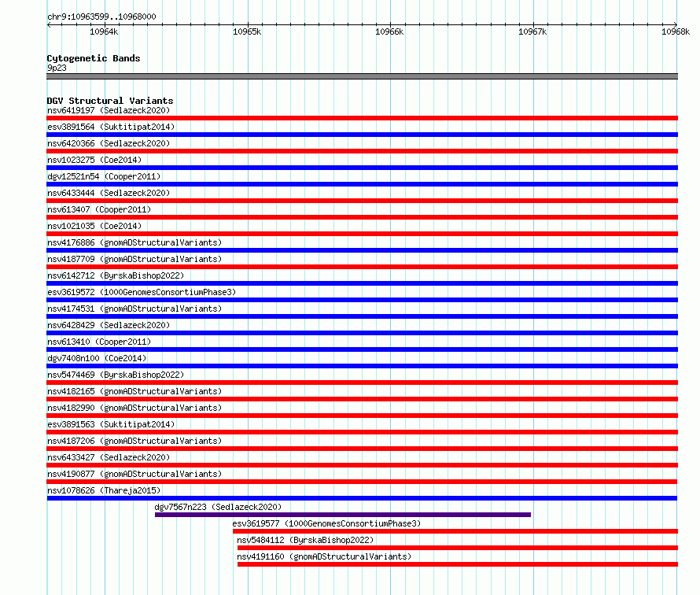Viewport: 700px width, 595px height.
Task: Open the nsv6142712 (ByrskaBishop2022) label
Action: pos(116,275)
